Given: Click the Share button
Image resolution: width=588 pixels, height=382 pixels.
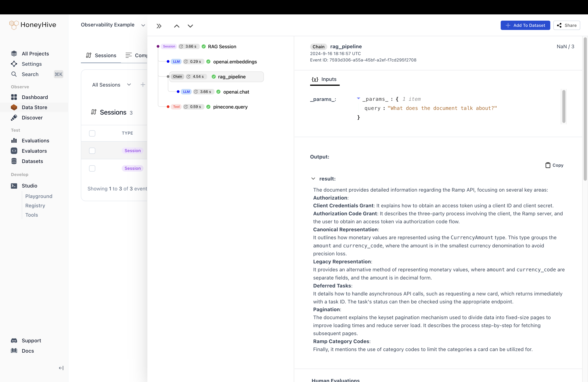Looking at the screenshot, I should (x=566, y=25).
